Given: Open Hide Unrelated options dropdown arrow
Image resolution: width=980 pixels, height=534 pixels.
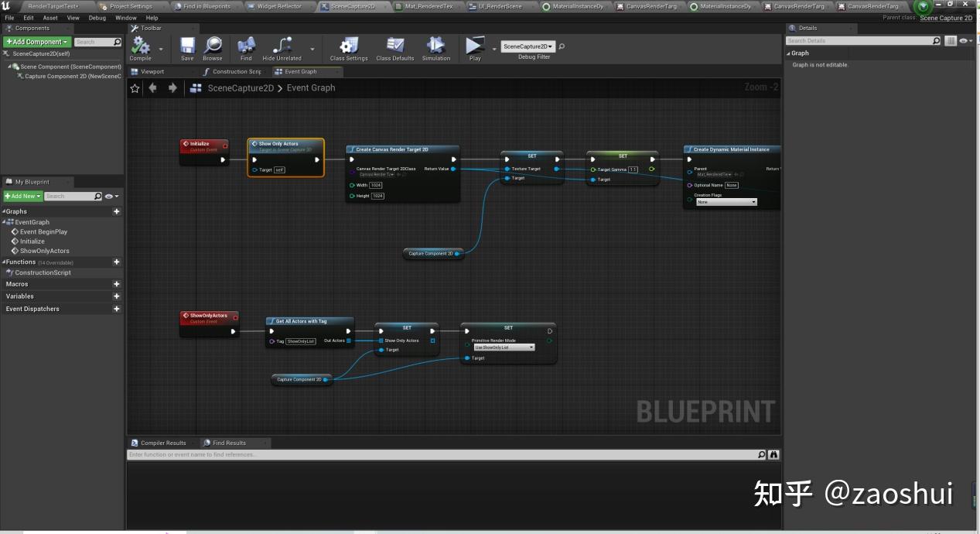Looking at the screenshot, I should click(312, 48).
